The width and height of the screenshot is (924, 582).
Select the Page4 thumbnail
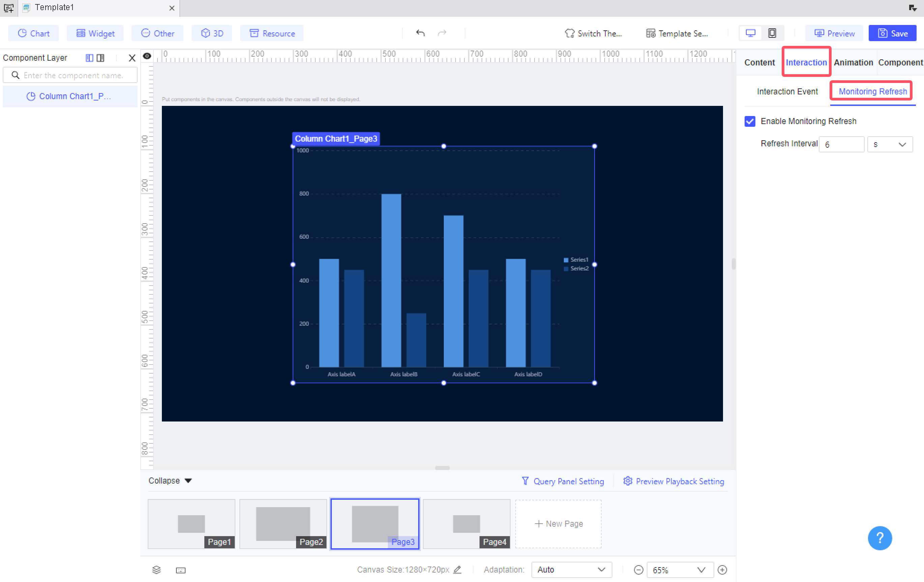tap(467, 524)
